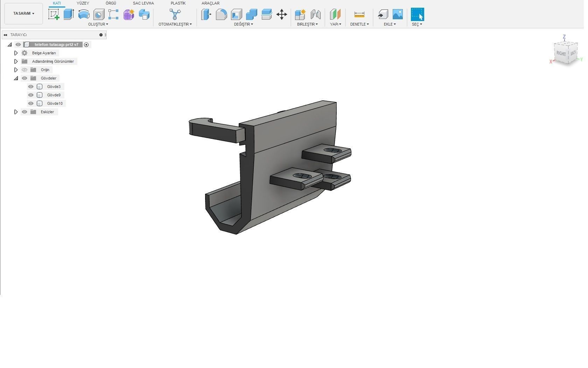Expand the Adlandırılmış Görünümler node
588x368 pixels.
[x=16, y=61]
